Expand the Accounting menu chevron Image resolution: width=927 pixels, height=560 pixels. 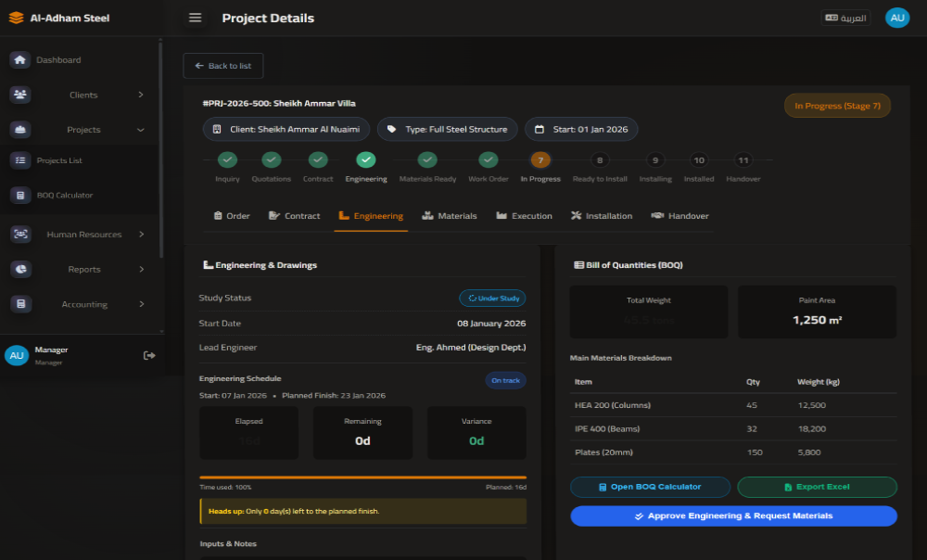(141, 304)
